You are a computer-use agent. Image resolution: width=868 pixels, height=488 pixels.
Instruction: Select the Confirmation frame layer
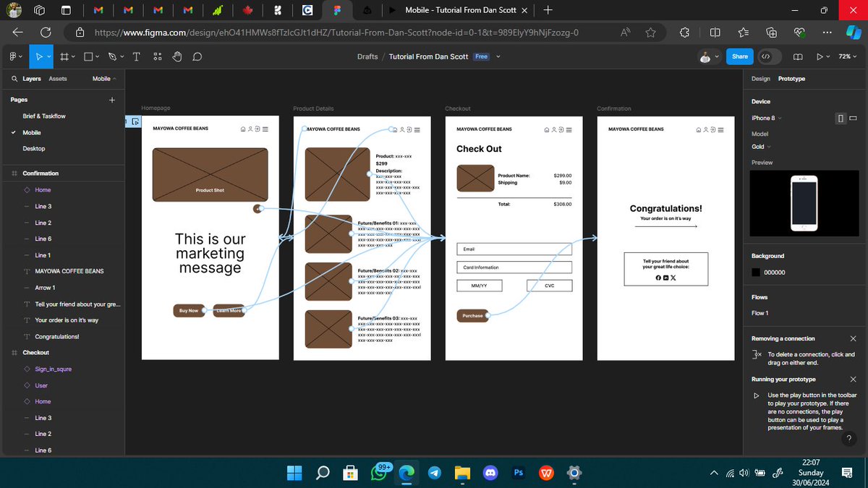[x=41, y=174]
